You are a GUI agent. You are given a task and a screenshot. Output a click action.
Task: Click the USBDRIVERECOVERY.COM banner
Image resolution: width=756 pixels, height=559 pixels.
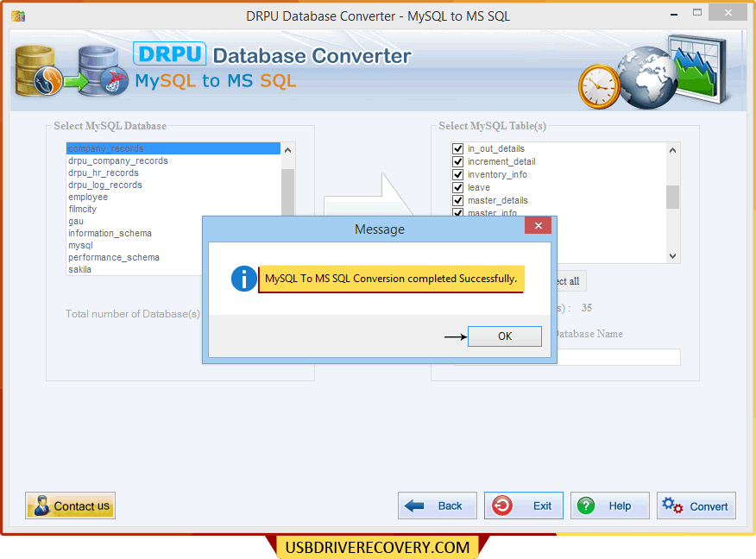[377, 547]
